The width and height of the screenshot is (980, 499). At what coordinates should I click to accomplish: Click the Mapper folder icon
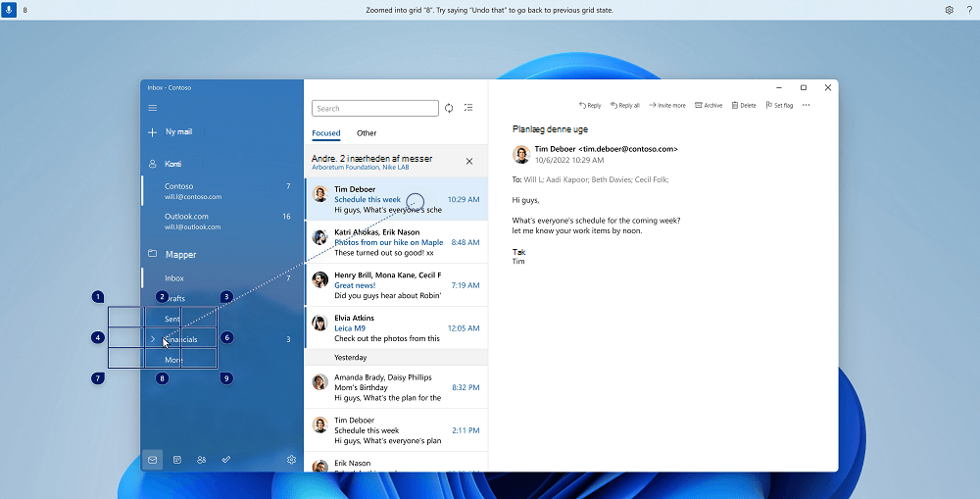pos(153,254)
